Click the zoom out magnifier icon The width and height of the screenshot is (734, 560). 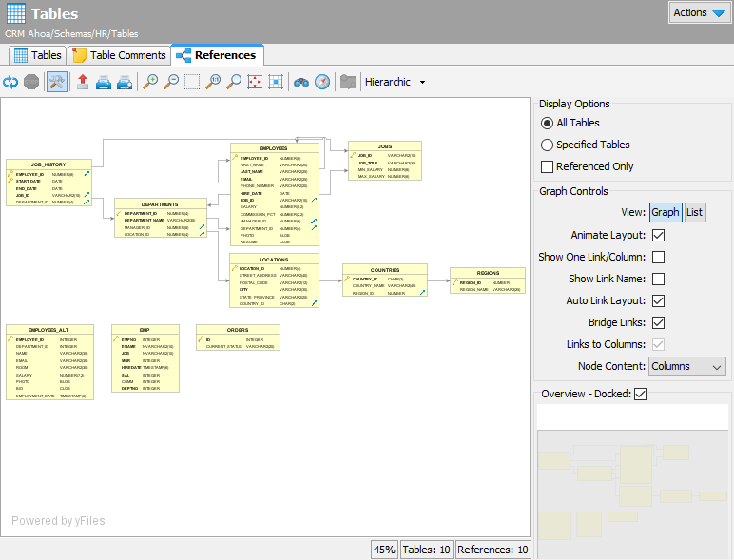tap(172, 82)
